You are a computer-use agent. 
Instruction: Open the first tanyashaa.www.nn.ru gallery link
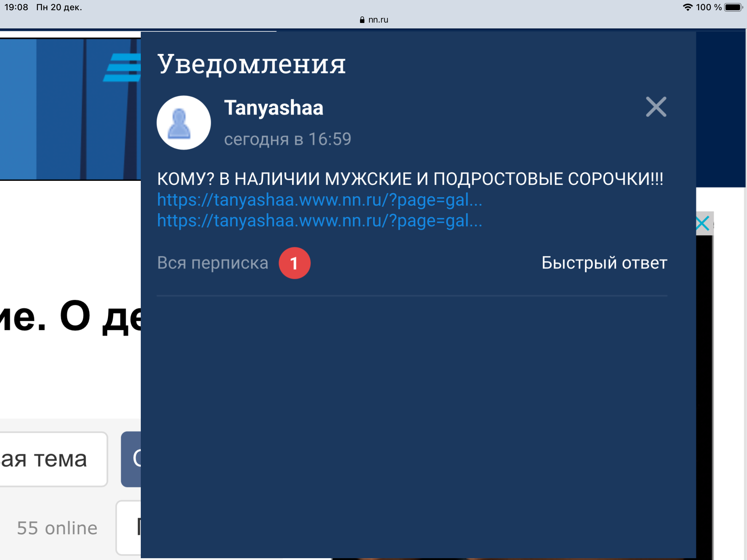pyautogui.click(x=320, y=200)
